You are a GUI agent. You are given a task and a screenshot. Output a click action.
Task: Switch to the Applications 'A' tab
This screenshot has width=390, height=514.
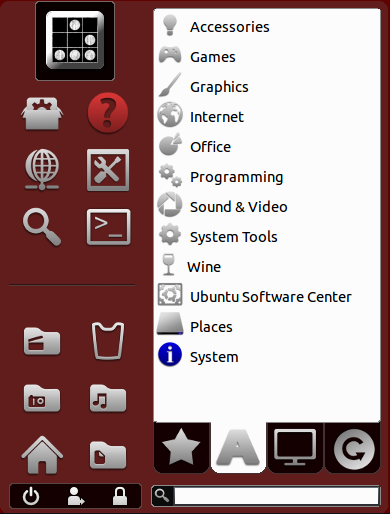pos(238,448)
